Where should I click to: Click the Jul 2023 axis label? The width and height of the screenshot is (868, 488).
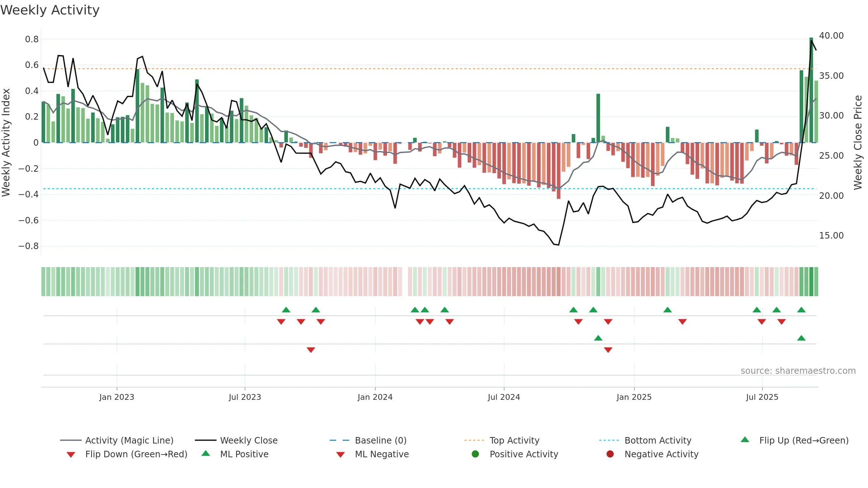click(x=245, y=397)
